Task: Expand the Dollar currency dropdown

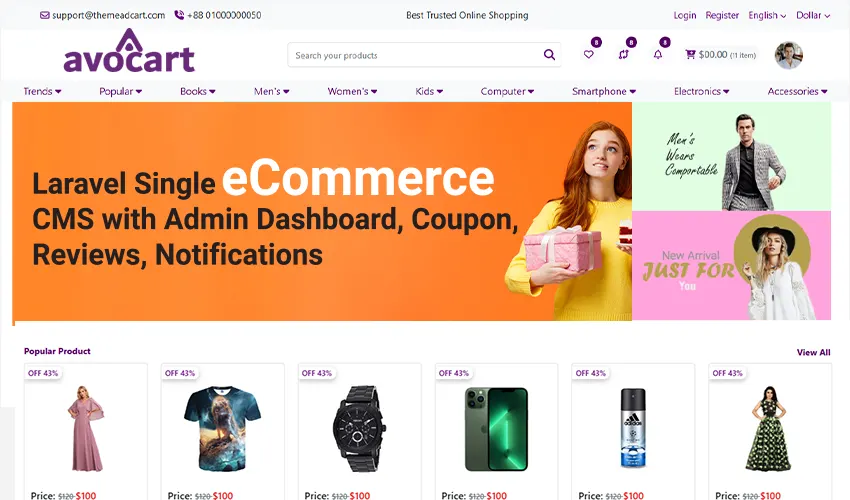Action: (x=813, y=15)
